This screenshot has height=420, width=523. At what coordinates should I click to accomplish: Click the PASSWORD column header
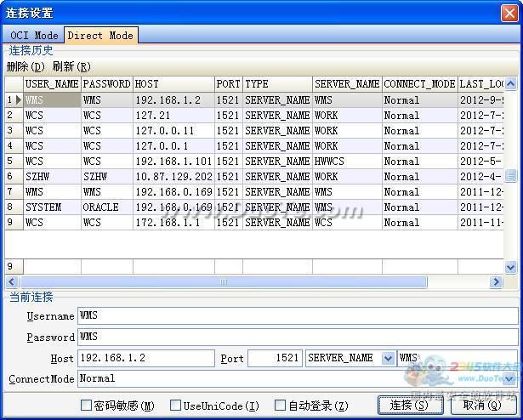point(107,84)
